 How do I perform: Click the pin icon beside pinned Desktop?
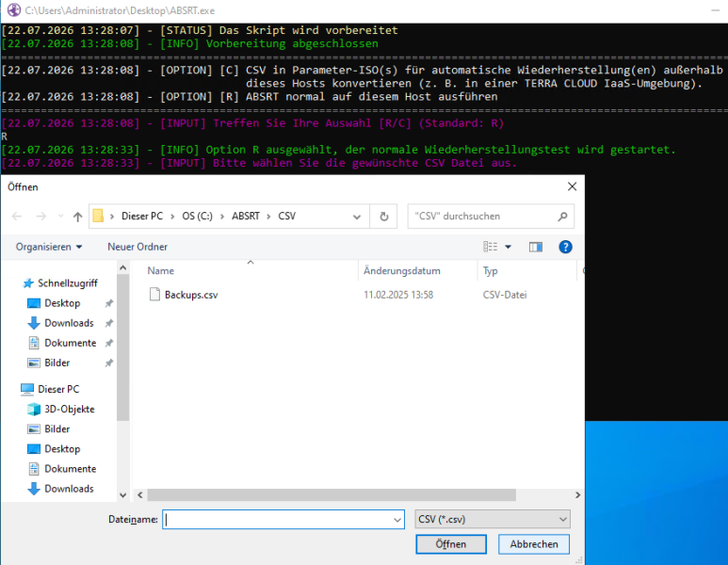click(109, 303)
